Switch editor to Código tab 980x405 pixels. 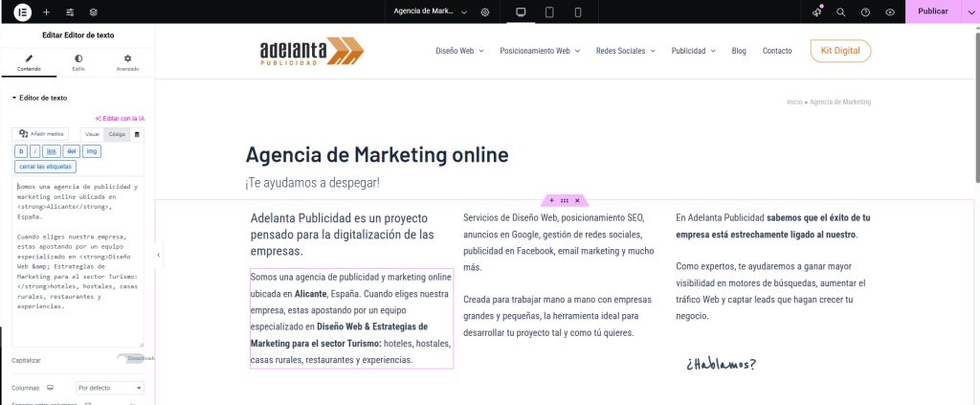pos(117,134)
